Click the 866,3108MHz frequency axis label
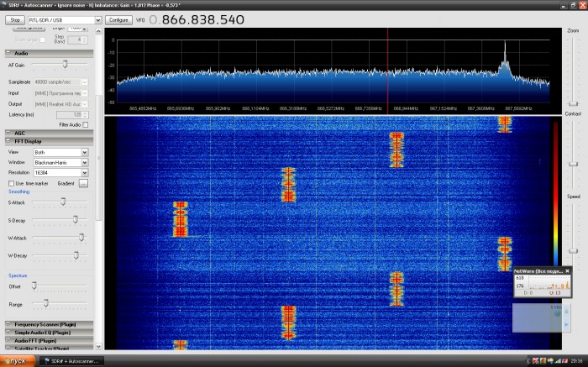This screenshot has height=367, width=588. [293, 108]
